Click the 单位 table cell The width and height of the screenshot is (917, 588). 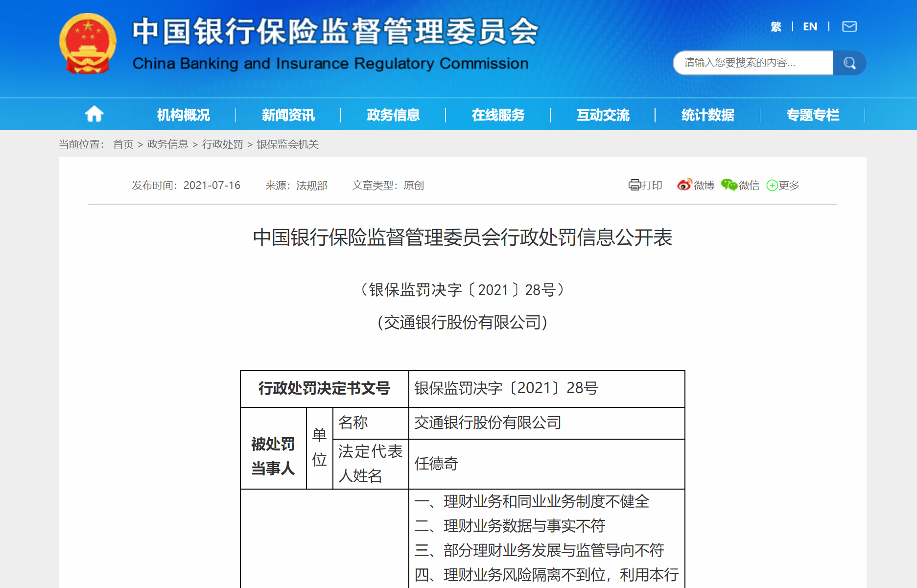click(320, 447)
